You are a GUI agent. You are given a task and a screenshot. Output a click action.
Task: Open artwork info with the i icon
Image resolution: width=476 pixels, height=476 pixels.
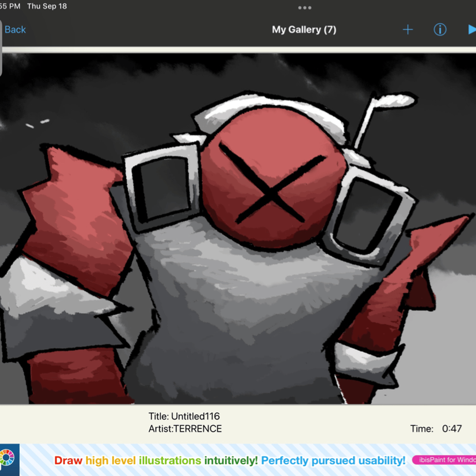point(440,30)
